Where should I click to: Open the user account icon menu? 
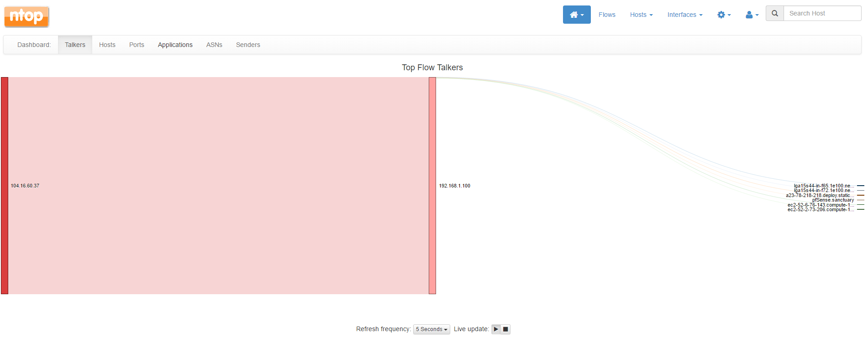(x=752, y=15)
